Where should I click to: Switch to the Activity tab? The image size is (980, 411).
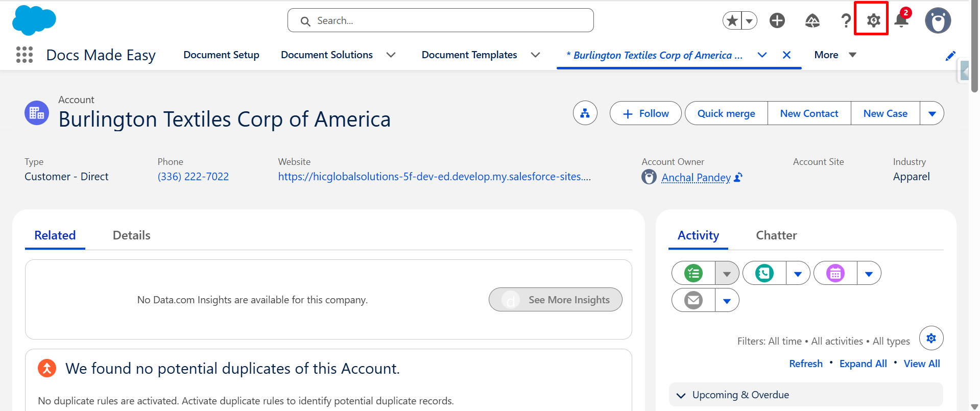click(698, 235)
